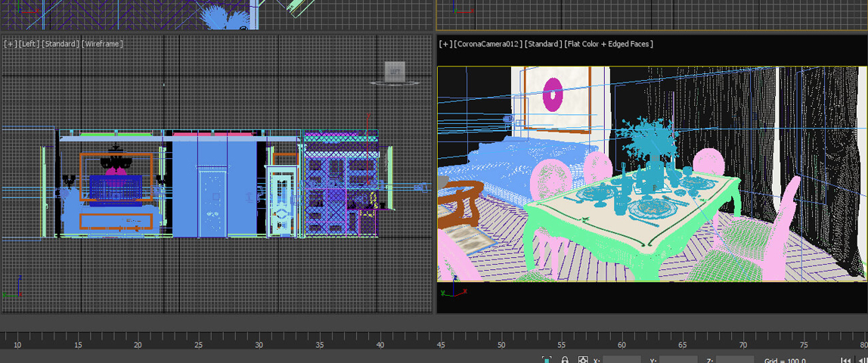Click [Standard] label in the Left viewport
Image resolution: width=868 pixels, height=363 pixels.
click(x=60, y=44)
